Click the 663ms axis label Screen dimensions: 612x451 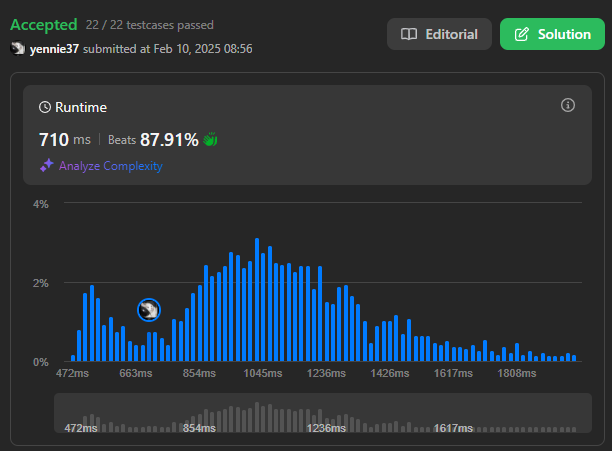(136, 373)
